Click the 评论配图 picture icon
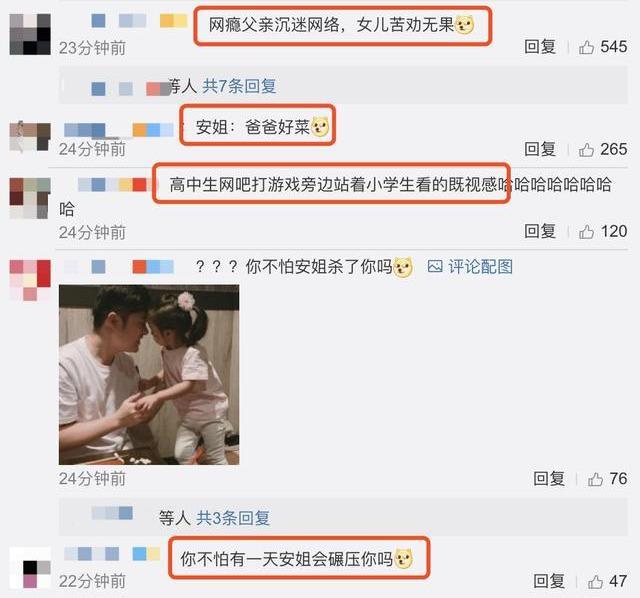 click(435, 267)
